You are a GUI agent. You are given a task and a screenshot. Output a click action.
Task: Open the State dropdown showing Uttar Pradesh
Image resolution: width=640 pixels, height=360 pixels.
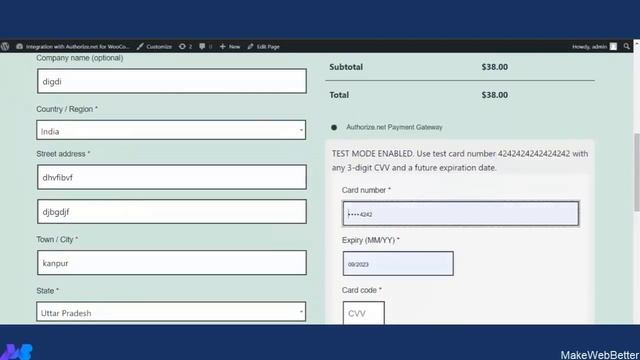(x=171, y=312)
